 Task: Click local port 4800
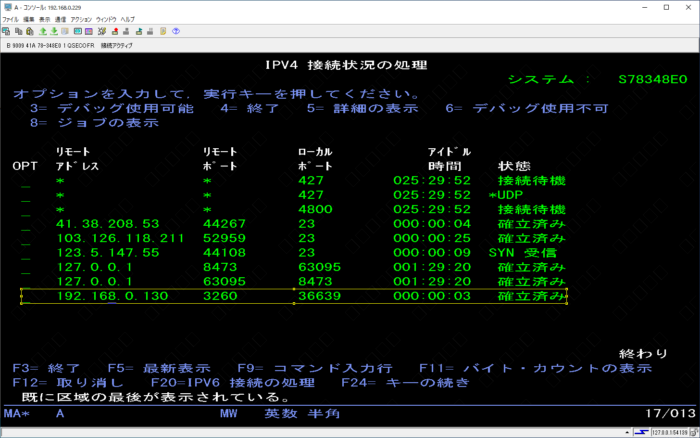pos(315,209)
